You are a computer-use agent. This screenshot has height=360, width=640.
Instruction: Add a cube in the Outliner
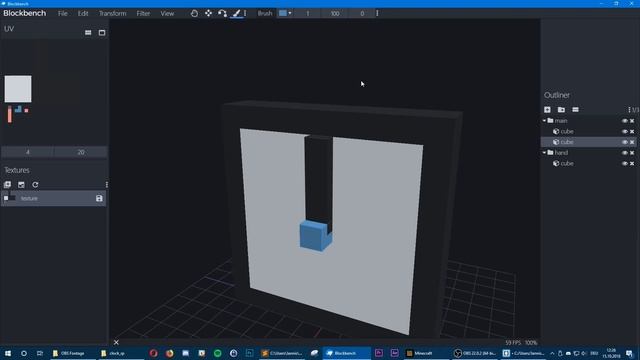(547, 109)
